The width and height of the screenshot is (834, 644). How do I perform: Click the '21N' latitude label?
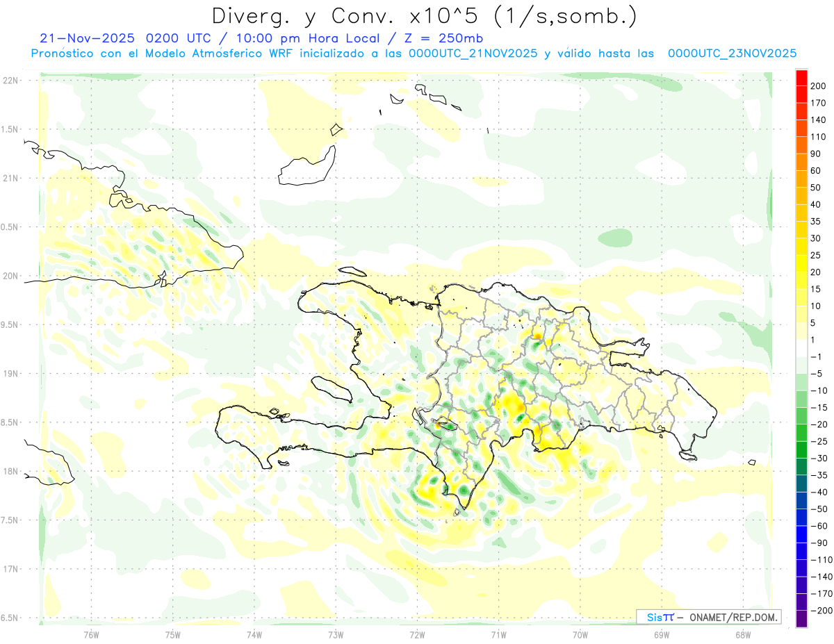click(x=11, y=178)
